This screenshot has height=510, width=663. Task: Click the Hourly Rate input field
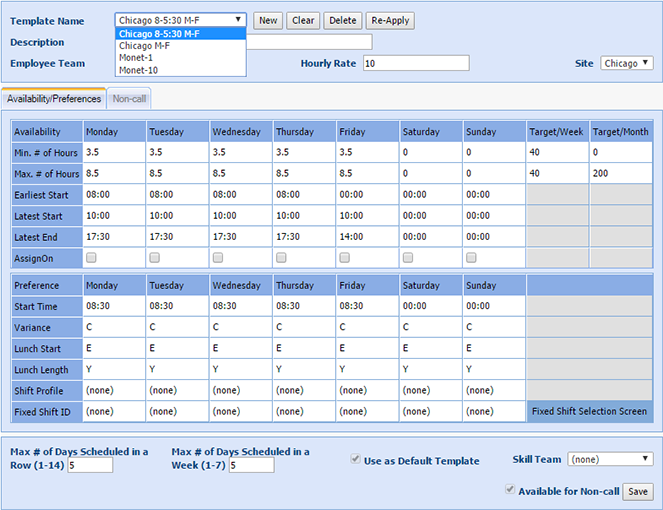click(x=415, y=64)
